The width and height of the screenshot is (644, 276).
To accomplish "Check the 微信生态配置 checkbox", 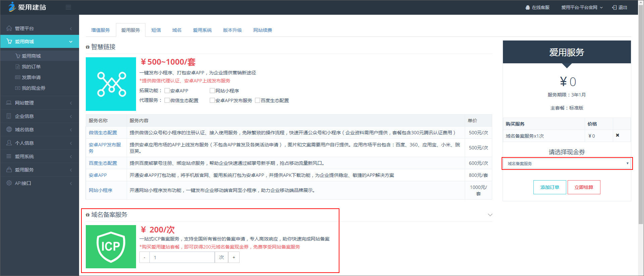I will (167, 100).
